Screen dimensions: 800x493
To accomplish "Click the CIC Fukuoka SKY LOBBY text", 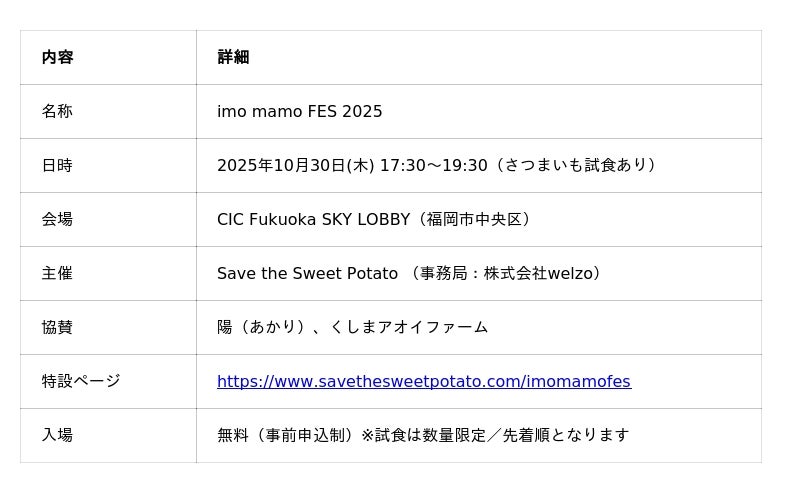I will point(313,219).
